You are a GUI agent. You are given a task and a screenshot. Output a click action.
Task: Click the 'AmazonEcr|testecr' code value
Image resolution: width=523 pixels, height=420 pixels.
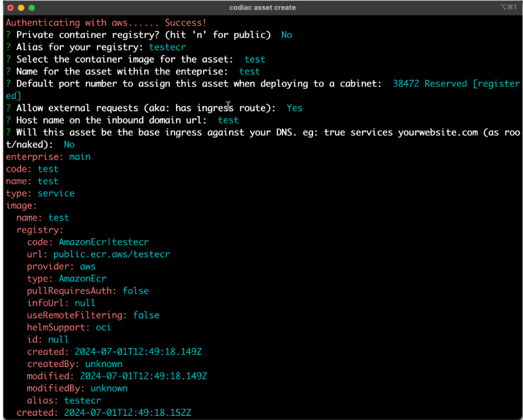[104, 242]
